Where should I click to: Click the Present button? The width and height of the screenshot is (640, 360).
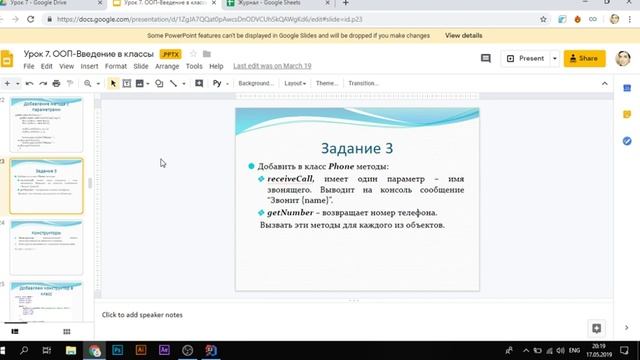526,58
